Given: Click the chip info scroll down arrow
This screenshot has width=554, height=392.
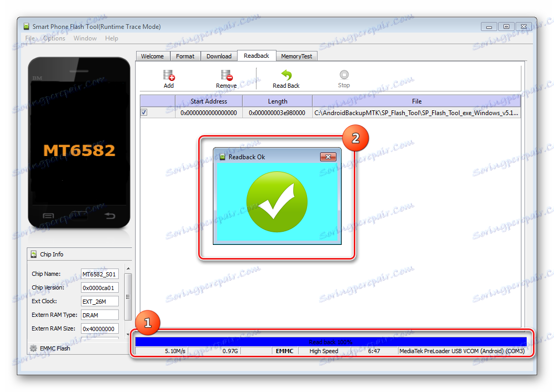Looking at the screenshot, I should pos(128,334).
